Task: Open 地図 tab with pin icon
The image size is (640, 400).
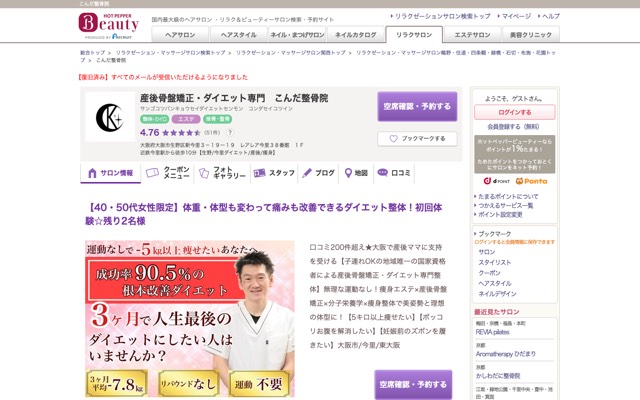Action: coord(356,173)
